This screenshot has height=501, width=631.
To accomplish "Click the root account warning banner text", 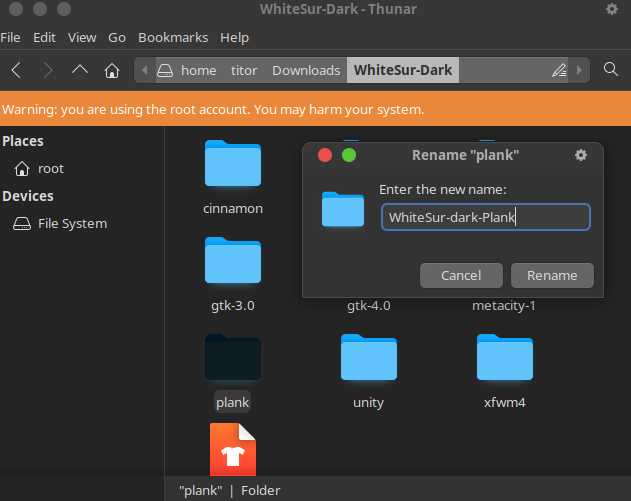I will pos(213,109).
